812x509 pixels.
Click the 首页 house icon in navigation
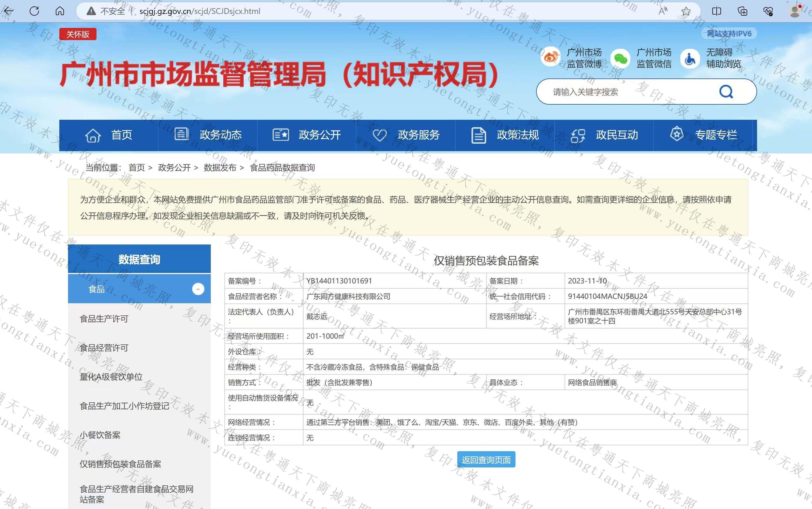(93, 135)
